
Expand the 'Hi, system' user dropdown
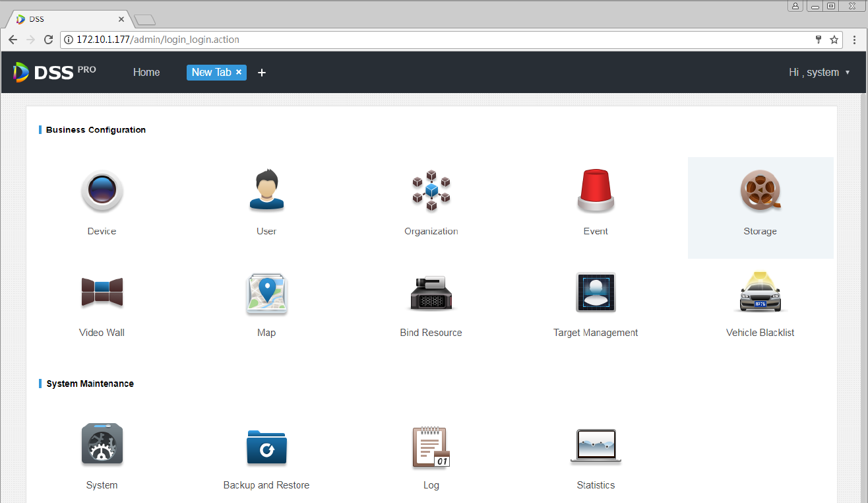pos(819,72)
